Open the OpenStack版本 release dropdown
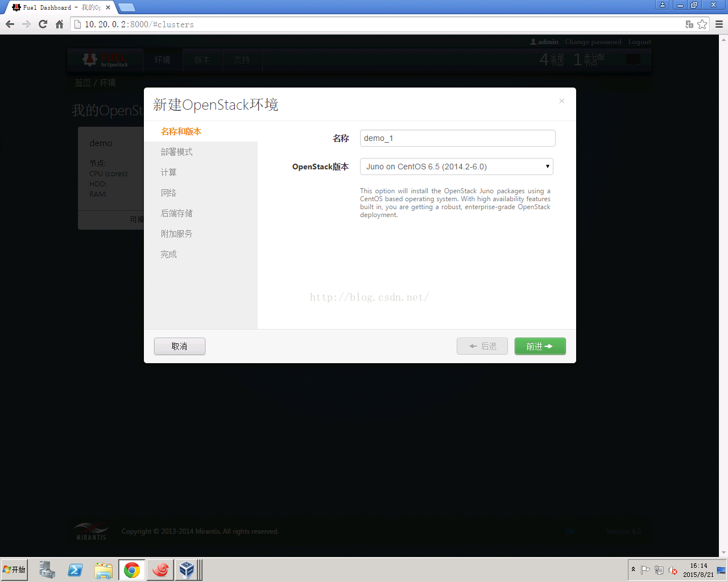 click(x=456, y=167)
